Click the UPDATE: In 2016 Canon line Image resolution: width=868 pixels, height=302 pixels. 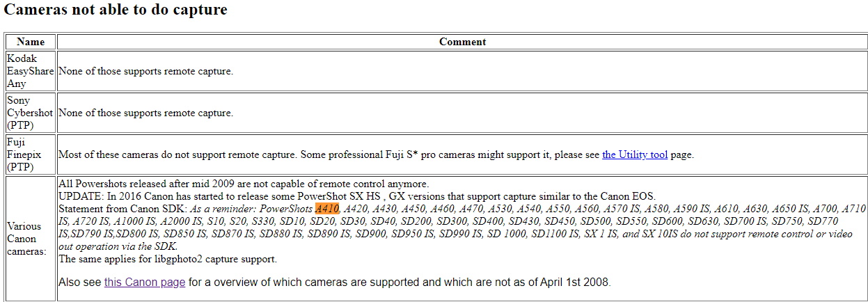pyautogui.click(x=357, y=196)
